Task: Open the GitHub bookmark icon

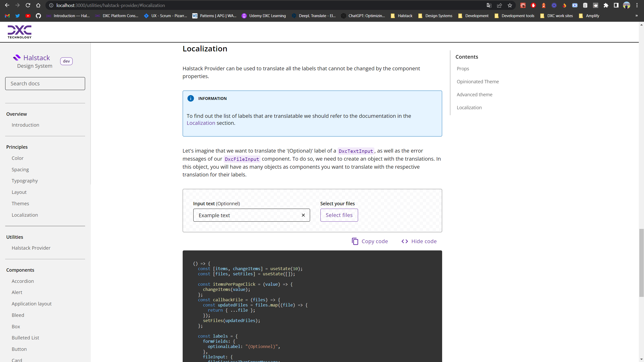Action: 38,16
